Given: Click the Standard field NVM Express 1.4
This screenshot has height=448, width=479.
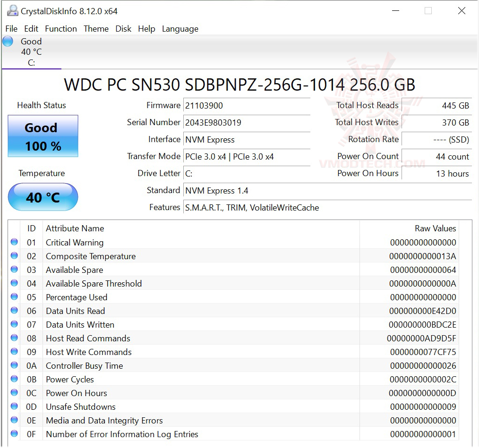Looking at the screenshot, I should coord(328,191).
